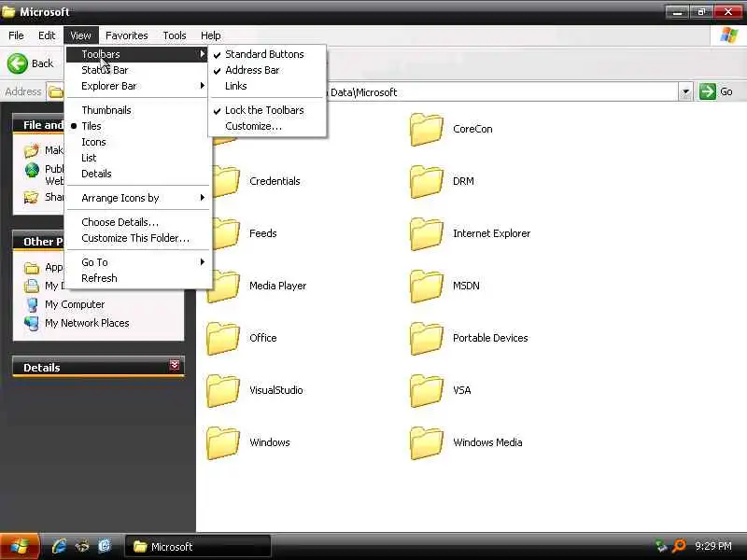Viewport: 747px width, 560px height.
Task: Open the Windows folder icon
Action: pyautogui.click(x=223, y=443)
